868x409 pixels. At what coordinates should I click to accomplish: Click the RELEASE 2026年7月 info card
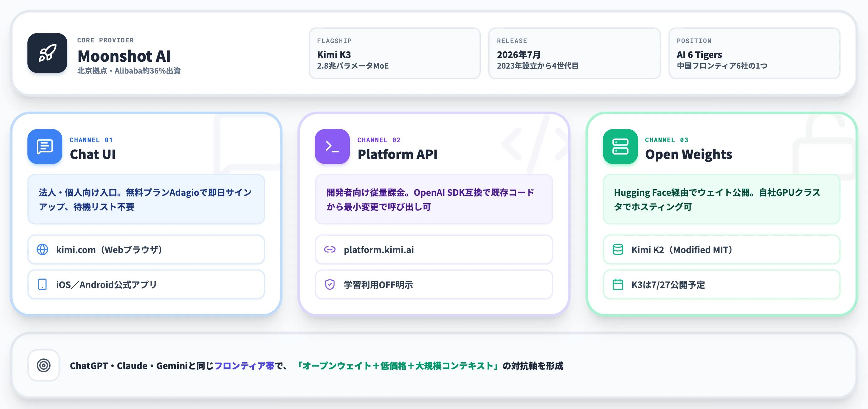(575, 53)
